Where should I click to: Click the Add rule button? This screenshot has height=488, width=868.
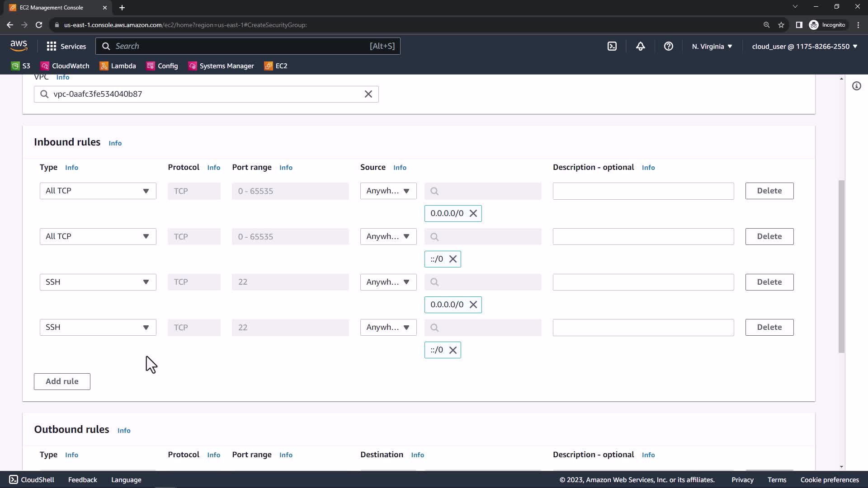point(62,381)
